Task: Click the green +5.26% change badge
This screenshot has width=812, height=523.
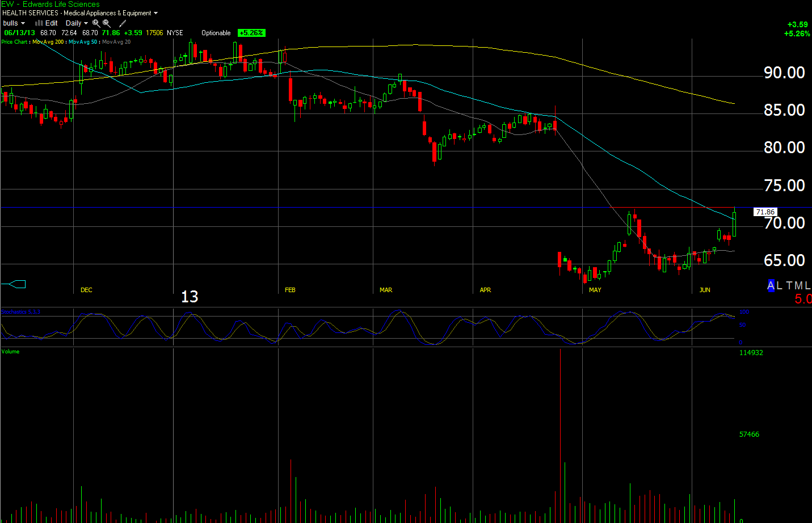Action: point(251,33)
